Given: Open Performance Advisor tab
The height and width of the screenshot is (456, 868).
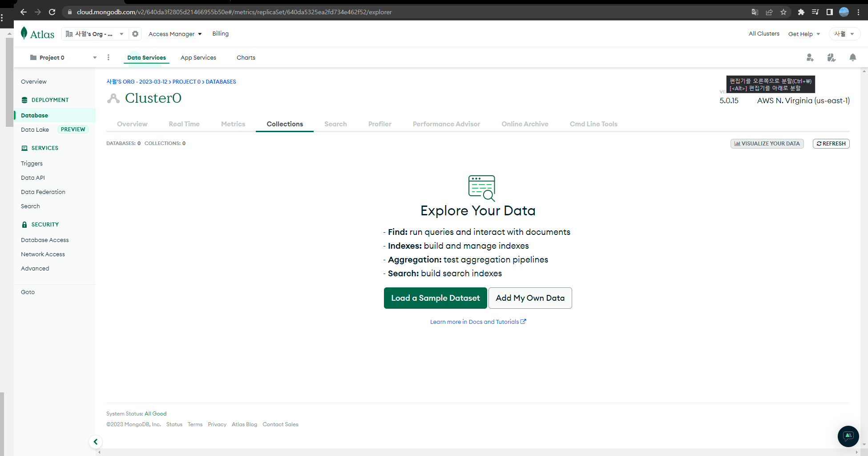Looking at the screenshot, I should coord(446,124).
